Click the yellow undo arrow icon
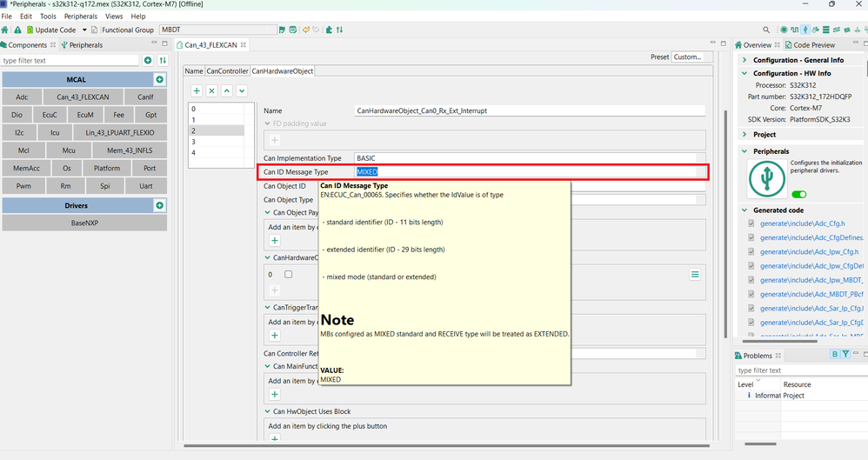 (x=305, y=30)
